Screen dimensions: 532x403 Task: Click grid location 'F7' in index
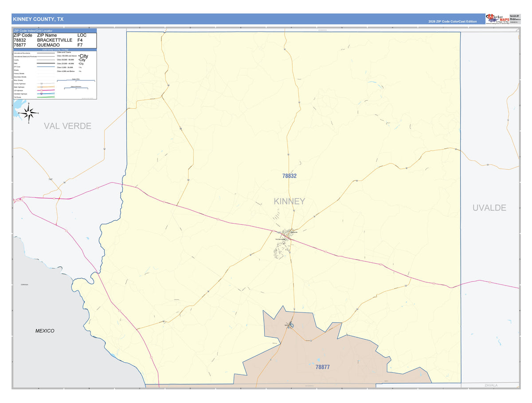[x=80, y=45]
